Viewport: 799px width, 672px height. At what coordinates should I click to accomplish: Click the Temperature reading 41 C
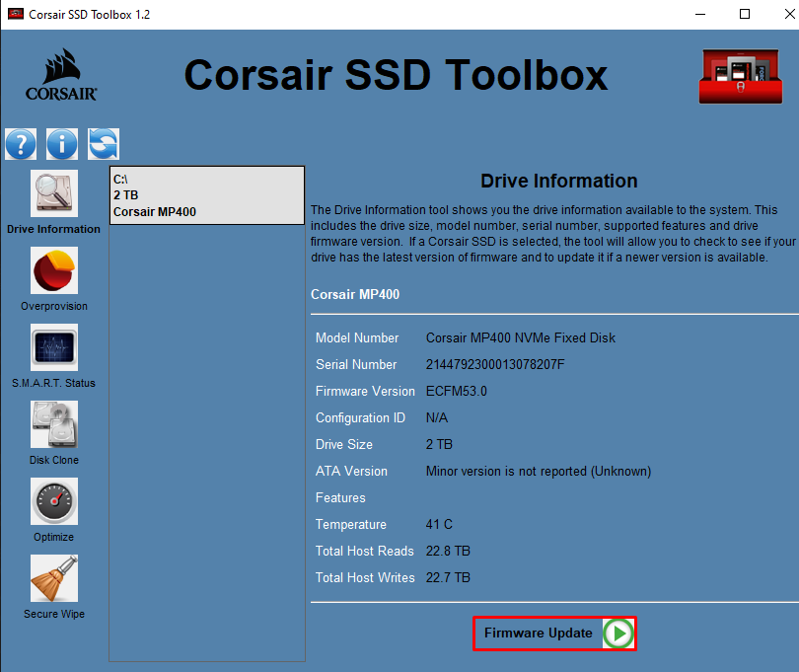click(439, 524)
